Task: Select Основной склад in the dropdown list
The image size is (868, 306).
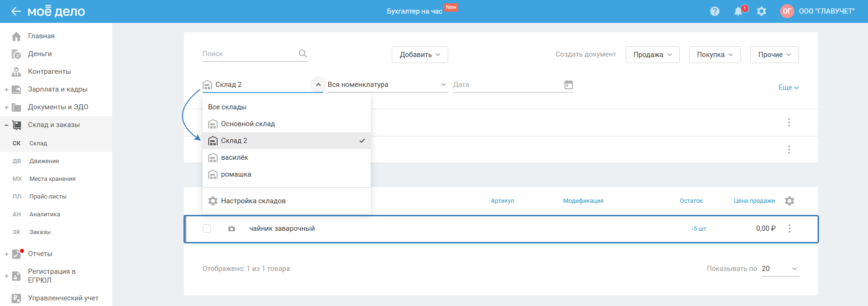Action: [286, 124]
